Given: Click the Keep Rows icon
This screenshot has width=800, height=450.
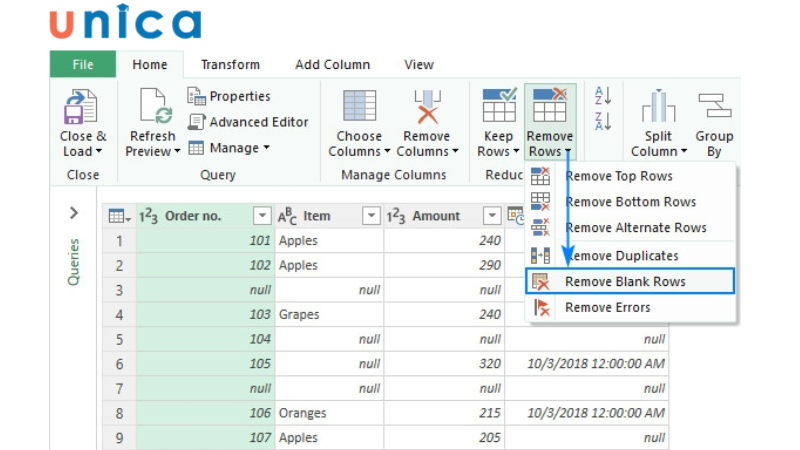Looking at the screenshot, I should click(x=498, y=107).
